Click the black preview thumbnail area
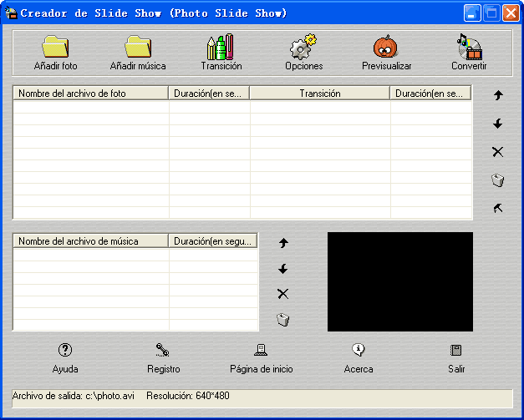Screen dimensions: 524x420 click(x=400, y=281)
